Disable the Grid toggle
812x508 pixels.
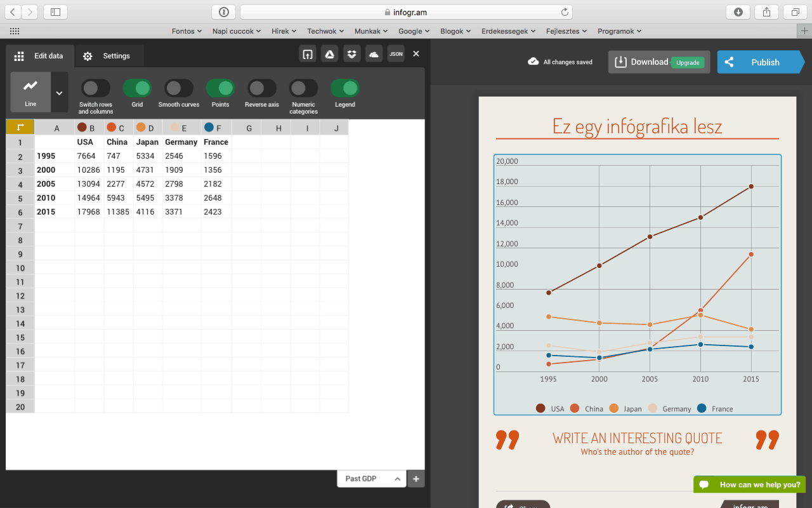[137, 88]
